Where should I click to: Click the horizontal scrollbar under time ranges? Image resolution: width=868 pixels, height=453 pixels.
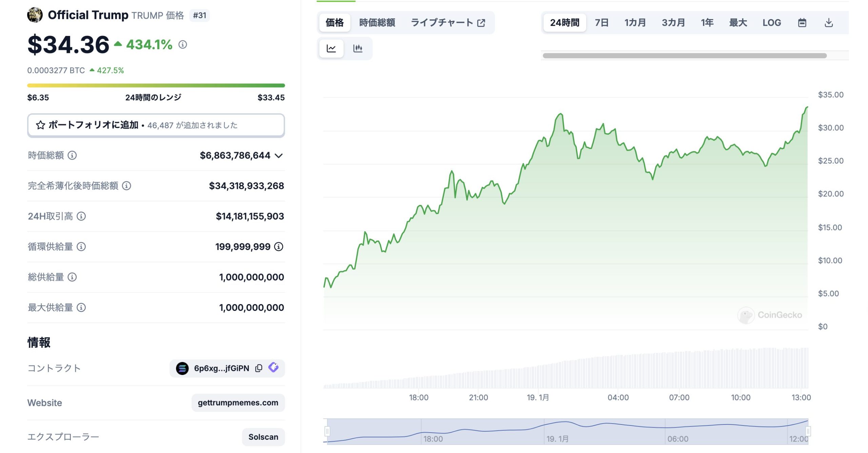coord(684,56)
